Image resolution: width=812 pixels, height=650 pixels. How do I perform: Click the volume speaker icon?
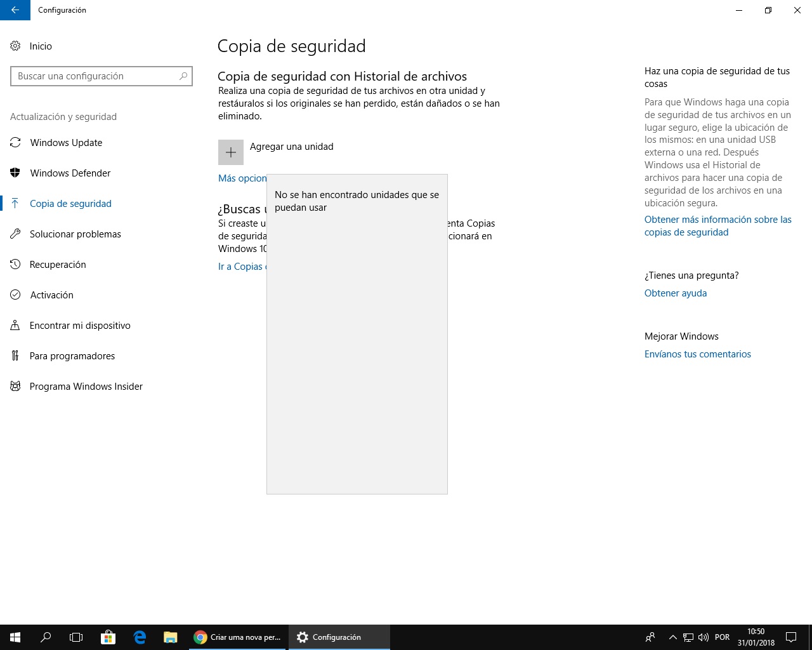(x=704, y=637)
